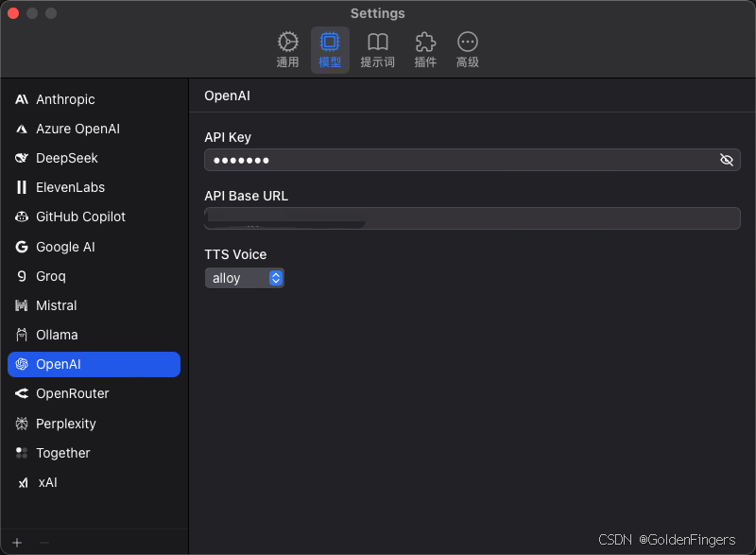Image resolution: width=756 pixels, height=555 pixels.
Task: Select Anthropic provider text
Action: [65, 99]
